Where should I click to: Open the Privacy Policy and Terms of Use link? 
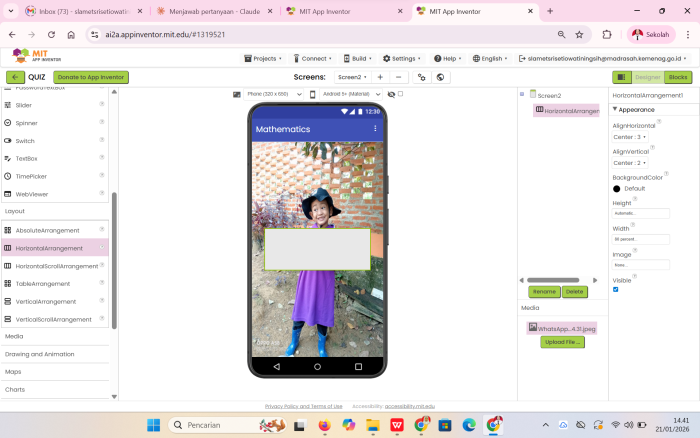[x=304, y=406]
